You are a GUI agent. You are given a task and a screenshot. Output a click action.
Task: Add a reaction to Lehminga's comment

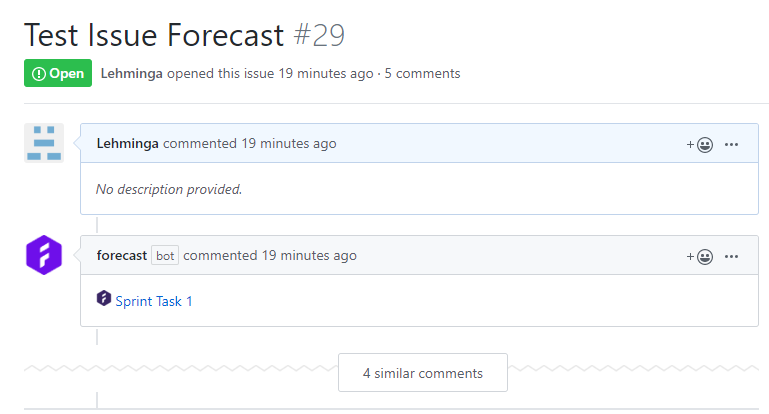pyautogui.click(x=699, y=145)
